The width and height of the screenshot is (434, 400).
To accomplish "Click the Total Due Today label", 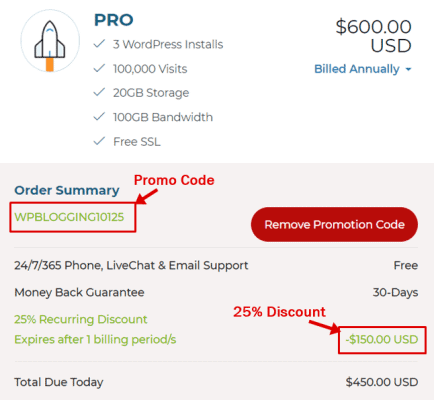I will pos(59,382).
